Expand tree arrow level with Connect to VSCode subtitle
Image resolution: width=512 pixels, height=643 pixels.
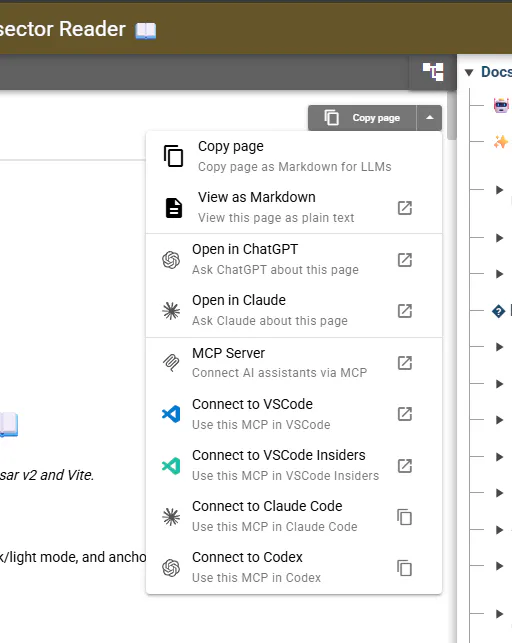coord(499,420)
